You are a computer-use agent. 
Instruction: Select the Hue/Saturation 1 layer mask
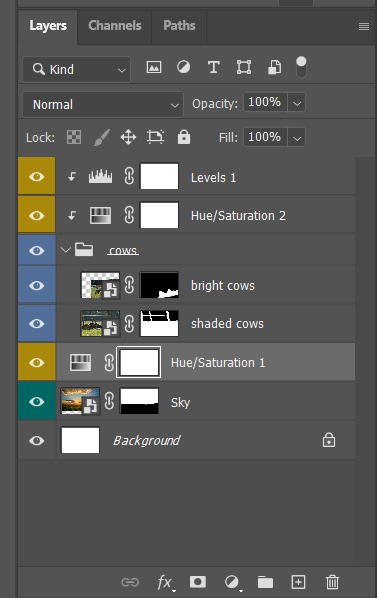139,362
